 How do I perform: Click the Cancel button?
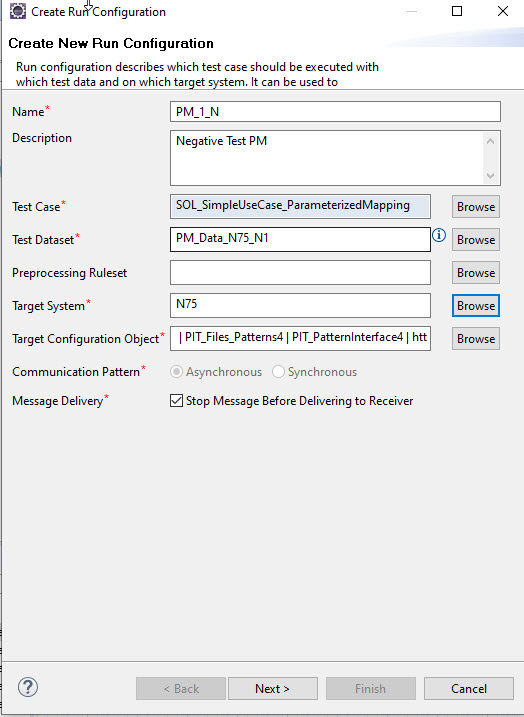(469, 689)
